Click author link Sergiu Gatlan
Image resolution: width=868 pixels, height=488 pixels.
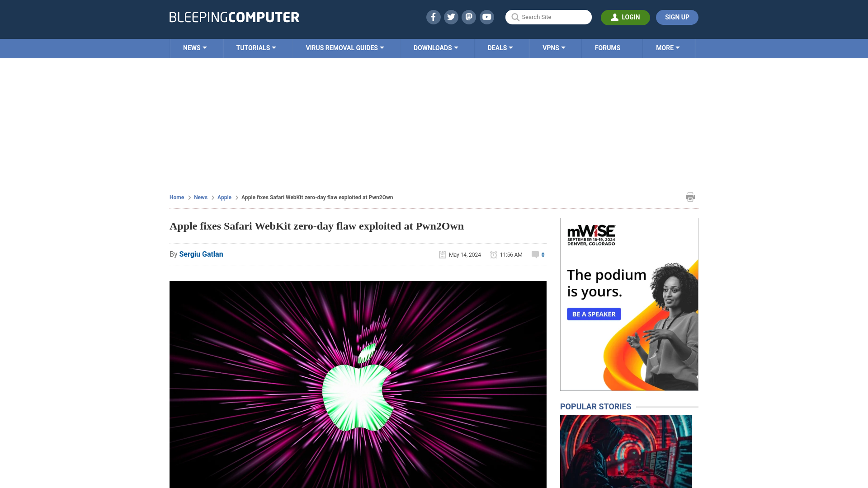click(x=201, y=254)
